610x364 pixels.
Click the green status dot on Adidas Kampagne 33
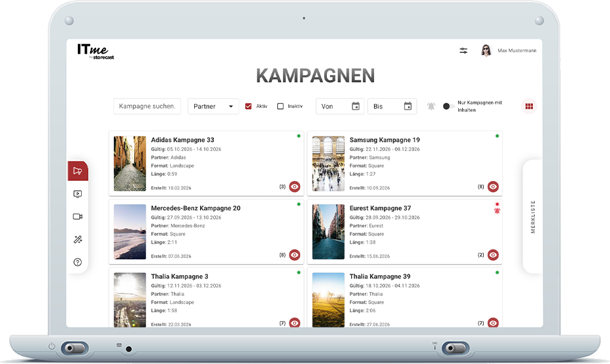coord(299,136)
